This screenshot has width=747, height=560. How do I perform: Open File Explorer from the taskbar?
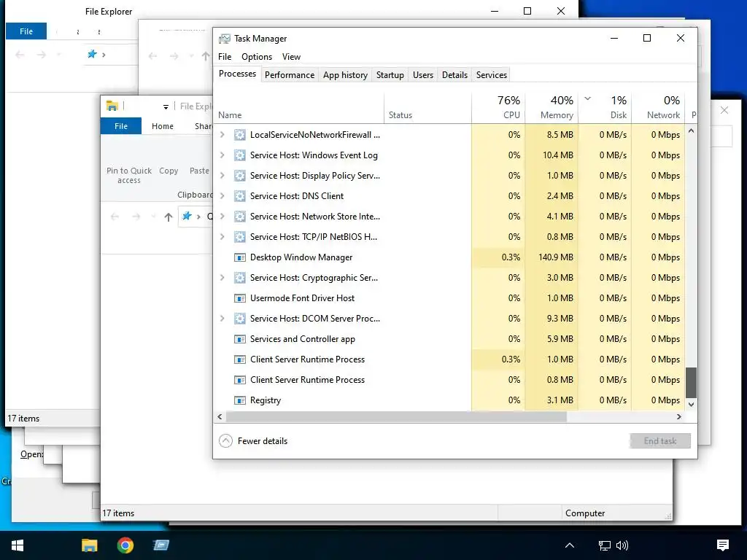[x=89, y=545]
